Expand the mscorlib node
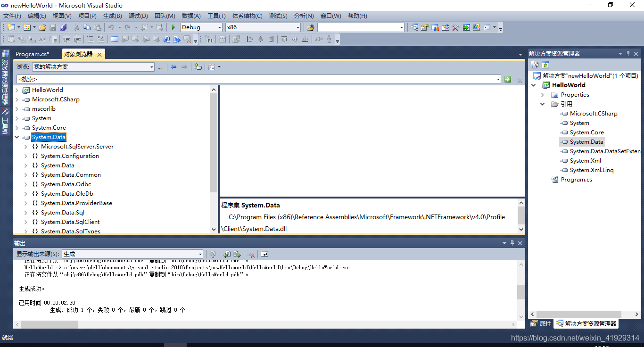644x347 pixels. pyautogui.click(x=17, y=109)
